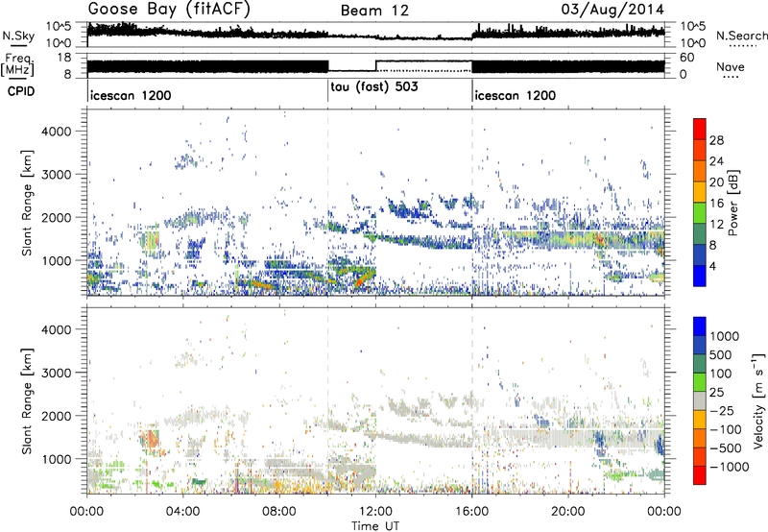Screen dimensions: 768x532
Task: Click the 'Power [dB]' colorbar label
Action: [732, 203]
